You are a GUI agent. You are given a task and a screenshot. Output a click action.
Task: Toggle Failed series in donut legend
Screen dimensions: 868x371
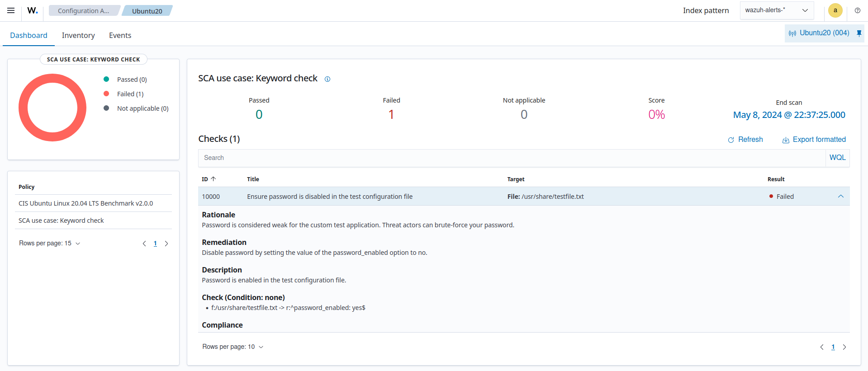point(130,94)
